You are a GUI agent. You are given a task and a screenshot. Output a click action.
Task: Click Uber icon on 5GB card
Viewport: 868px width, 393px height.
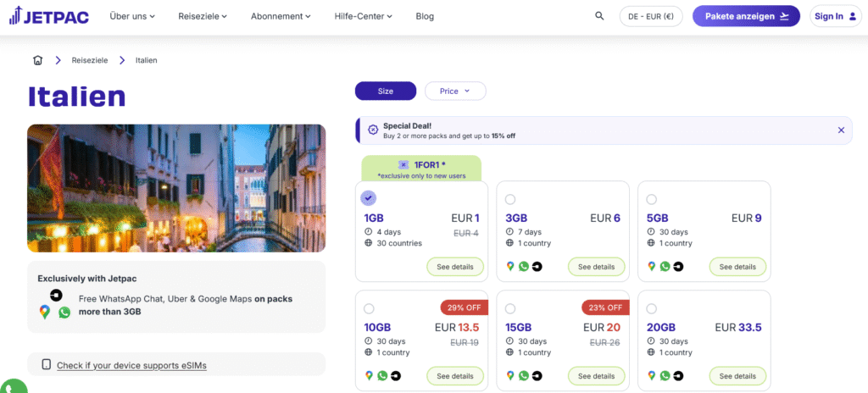coord(678,266)
